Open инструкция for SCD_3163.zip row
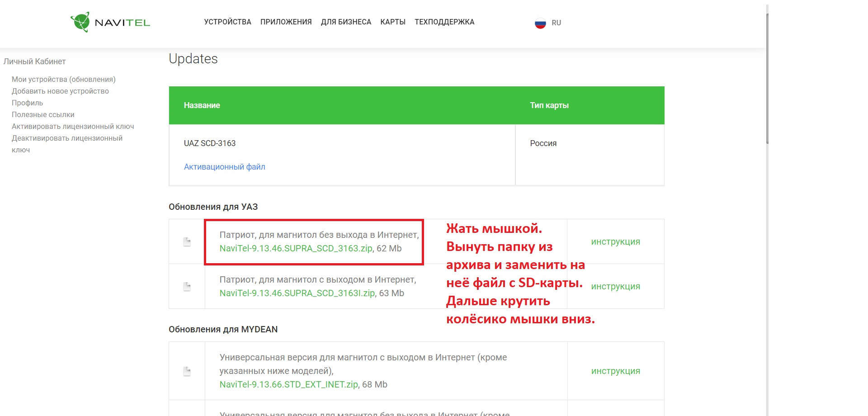 [x=616, y=241]
